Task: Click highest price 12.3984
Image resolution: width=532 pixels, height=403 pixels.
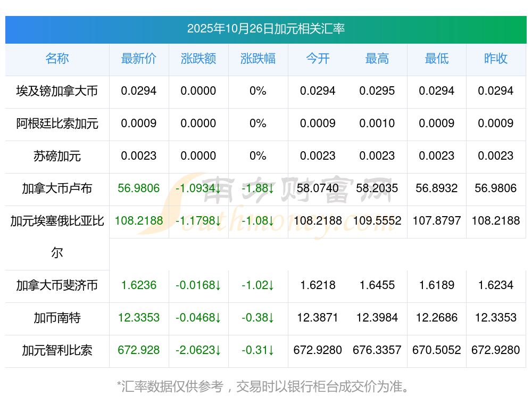Action: [377, 318]
